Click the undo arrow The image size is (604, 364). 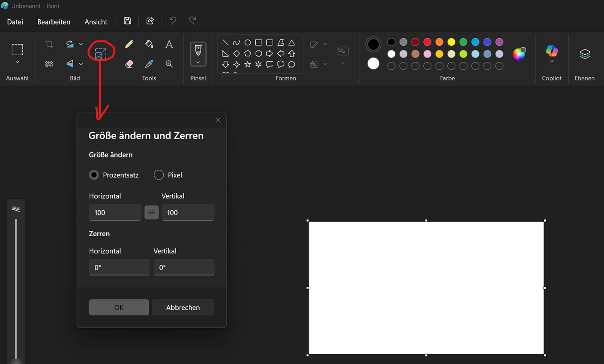point(173,21)
